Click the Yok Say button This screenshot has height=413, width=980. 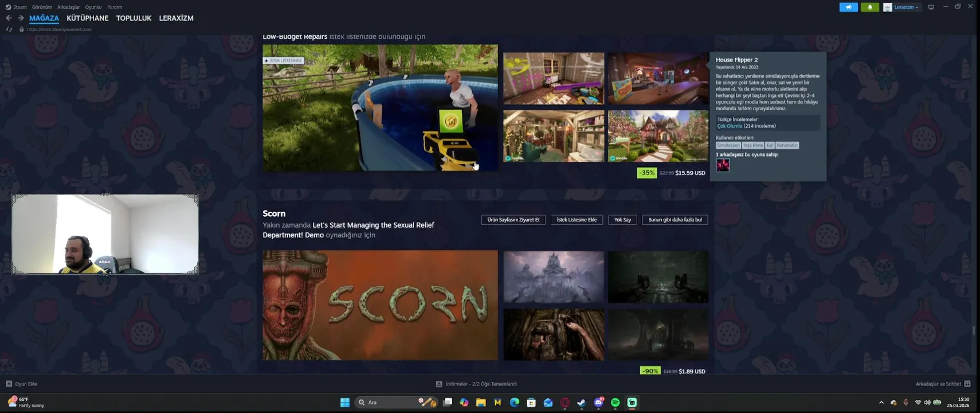622,220
